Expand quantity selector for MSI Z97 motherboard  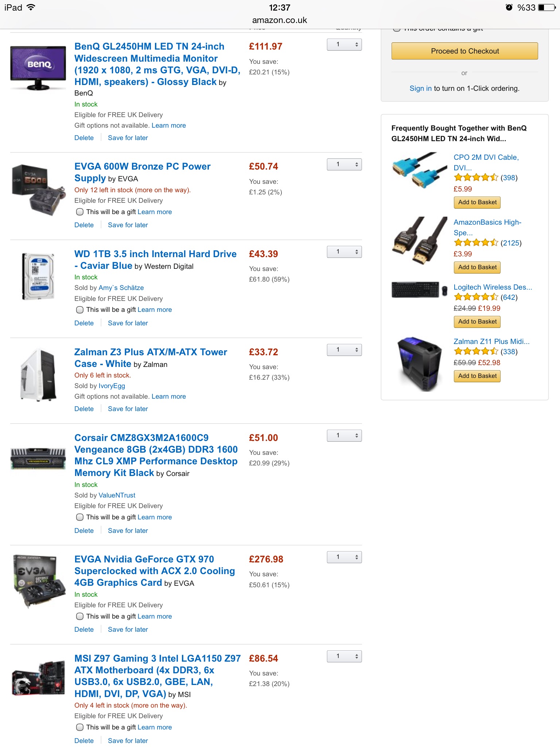(344, 656)
